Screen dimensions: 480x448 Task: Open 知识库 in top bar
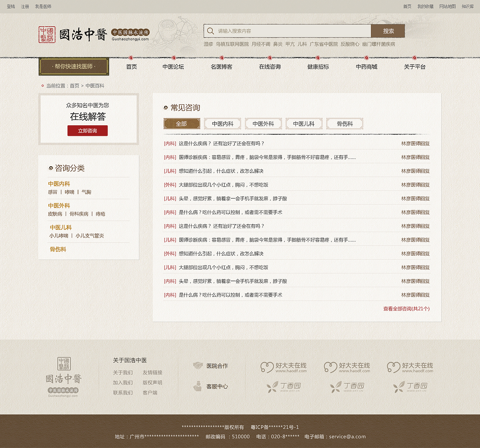pos(468,6)
